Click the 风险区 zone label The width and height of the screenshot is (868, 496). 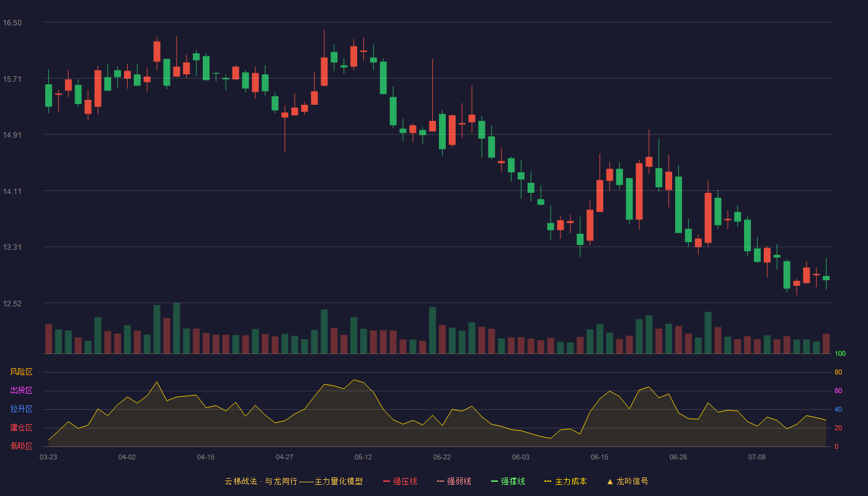point(21,372)
